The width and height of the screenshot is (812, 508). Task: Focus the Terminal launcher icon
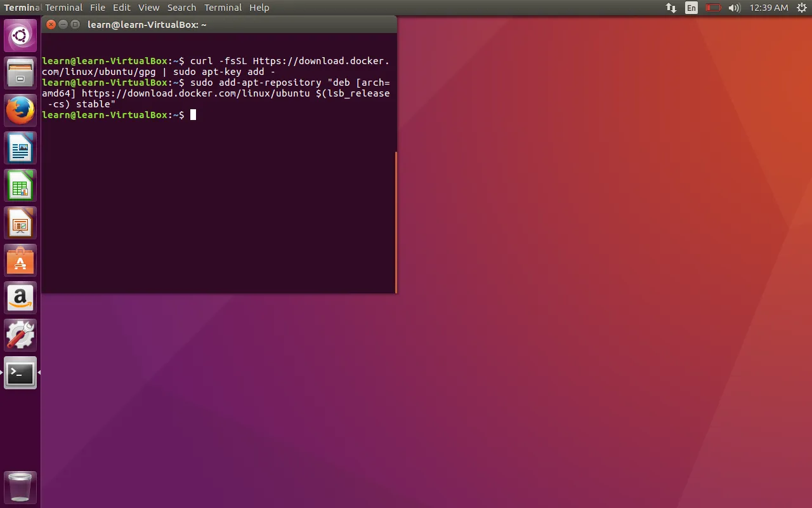pyautogui.click(x=20, y=373)
